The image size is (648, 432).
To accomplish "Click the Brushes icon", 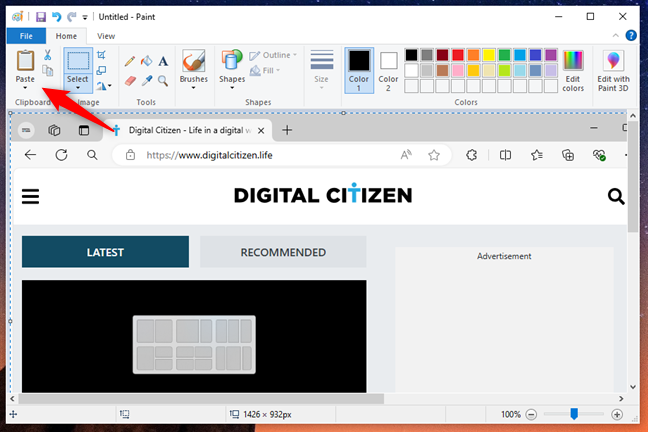I will tap(193, 61).
